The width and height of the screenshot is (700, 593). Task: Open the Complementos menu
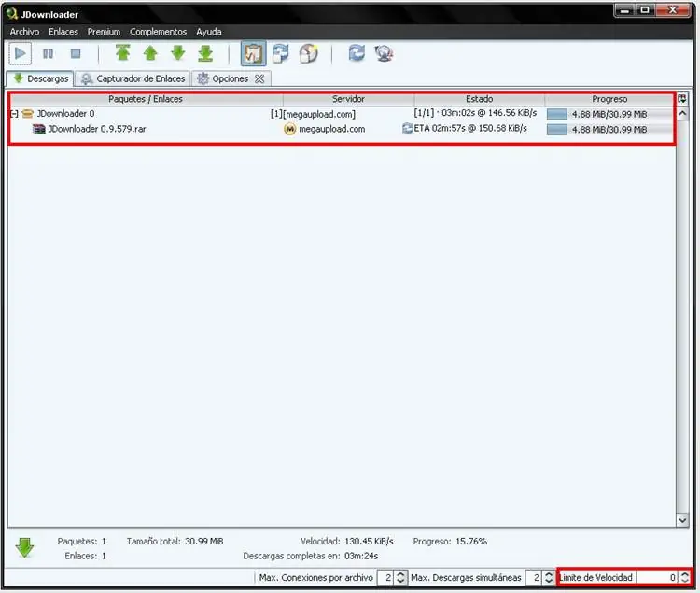tap(158, 32)
